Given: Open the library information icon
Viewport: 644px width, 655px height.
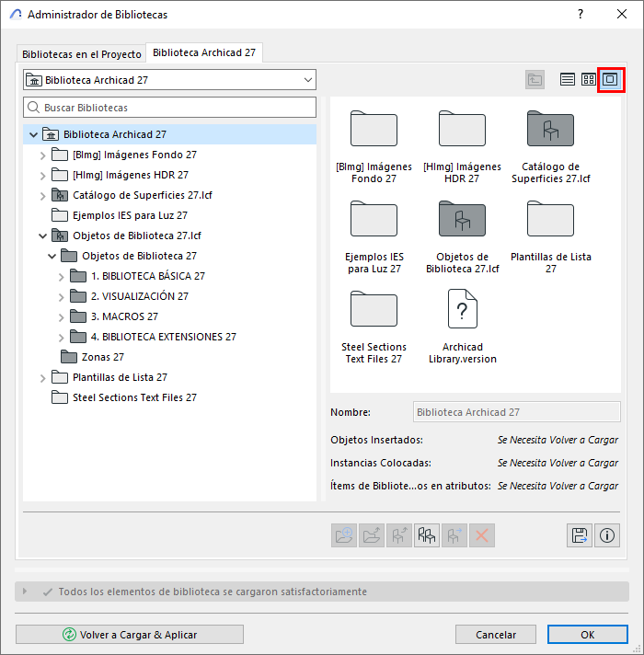Looking at the screenshot, I should pos(607,535).
